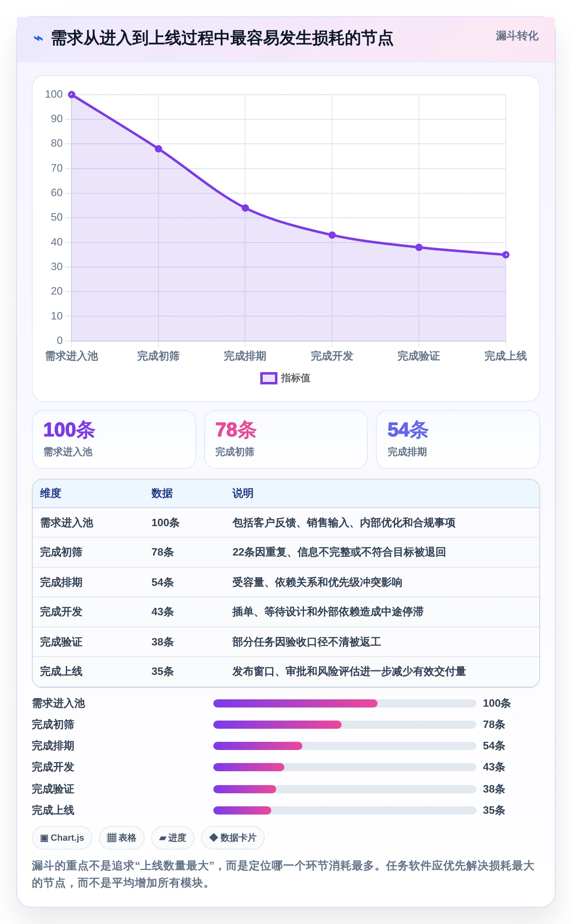Click the 35条 cell in the table
This screenshot has width=572, height=924.
163,672
